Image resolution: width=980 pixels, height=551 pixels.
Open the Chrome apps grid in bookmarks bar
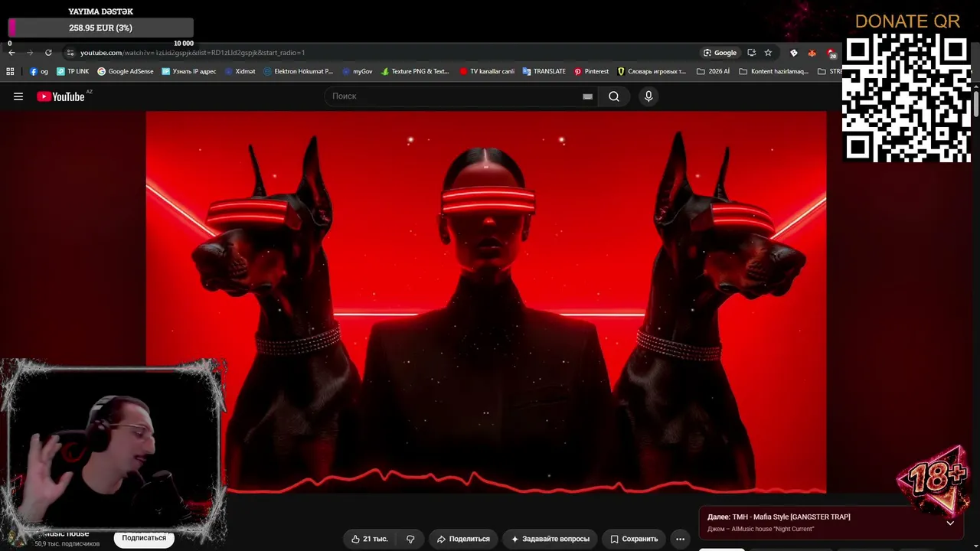tap(10, 72)
